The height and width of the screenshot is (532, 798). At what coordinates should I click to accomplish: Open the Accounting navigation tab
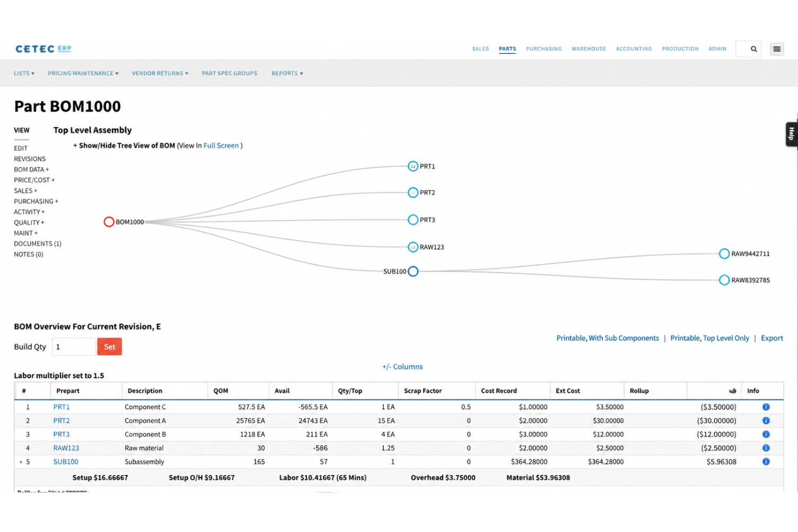point(634,49)
